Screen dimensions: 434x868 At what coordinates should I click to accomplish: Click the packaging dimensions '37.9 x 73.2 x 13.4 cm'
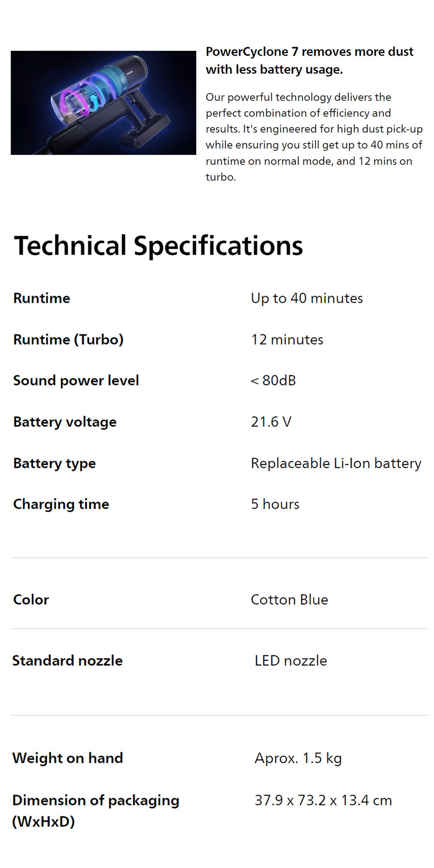[x=323, y=801]
